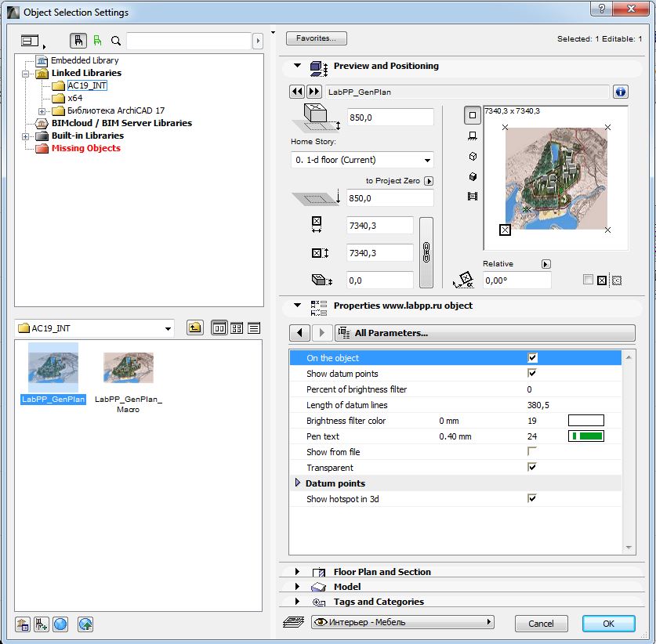Click the next object double-arrow button

point(314,92)
